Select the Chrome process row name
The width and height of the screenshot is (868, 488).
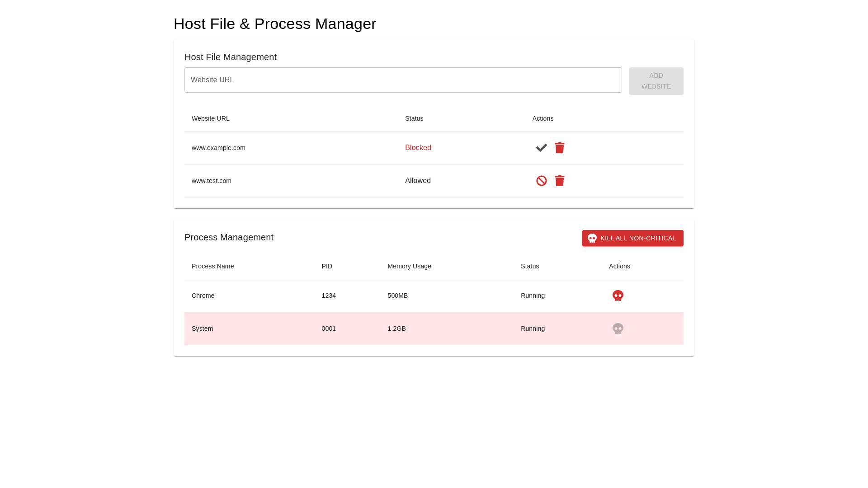coord(203,296)
